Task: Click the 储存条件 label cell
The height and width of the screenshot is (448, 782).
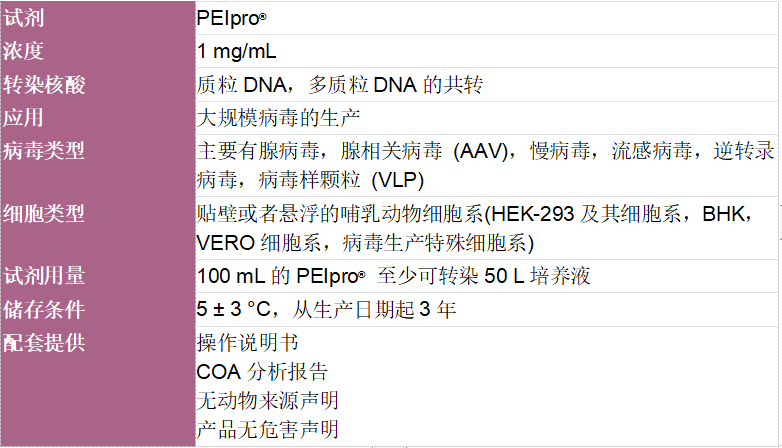Action: point(98,309)
